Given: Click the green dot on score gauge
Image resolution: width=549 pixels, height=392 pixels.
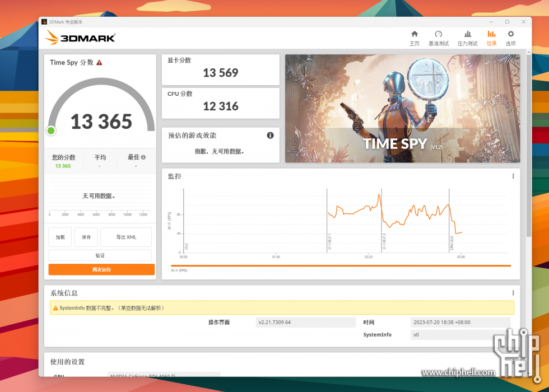Looking at the screenshot, I should (51, 130).
